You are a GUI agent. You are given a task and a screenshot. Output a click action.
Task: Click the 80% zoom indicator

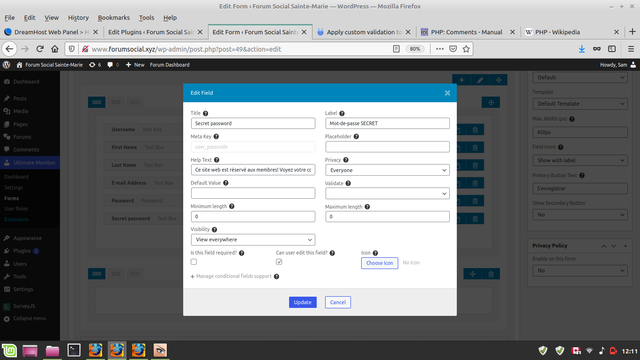[415, 49]
